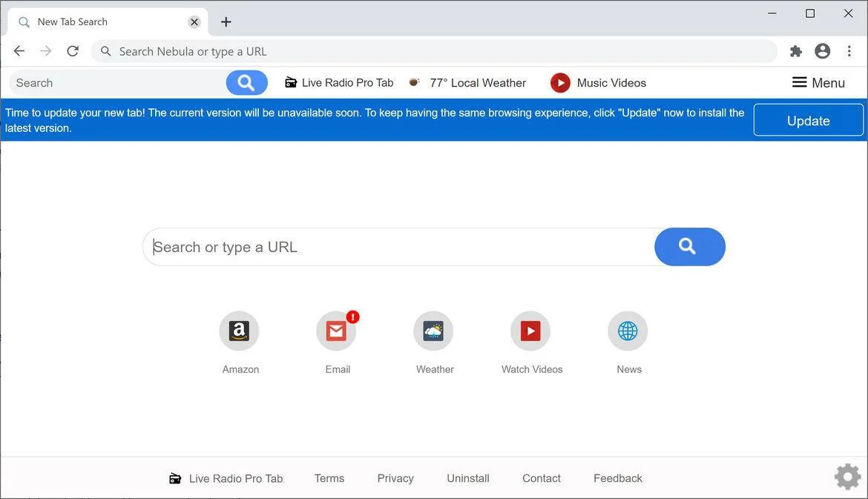
Task: Click the toolbar blue search button
Action: tap(246, 83)
